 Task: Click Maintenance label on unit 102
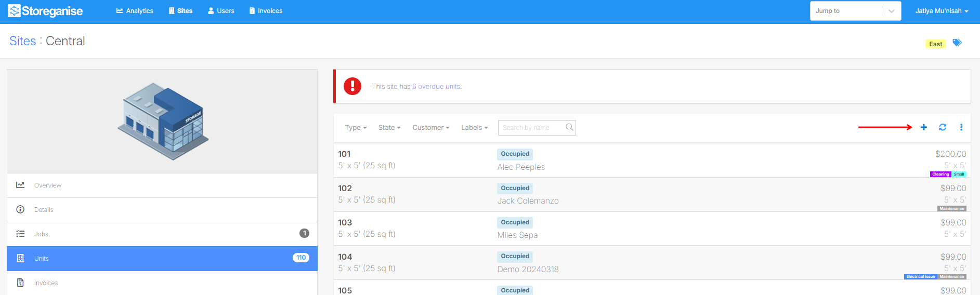(952, 209)
